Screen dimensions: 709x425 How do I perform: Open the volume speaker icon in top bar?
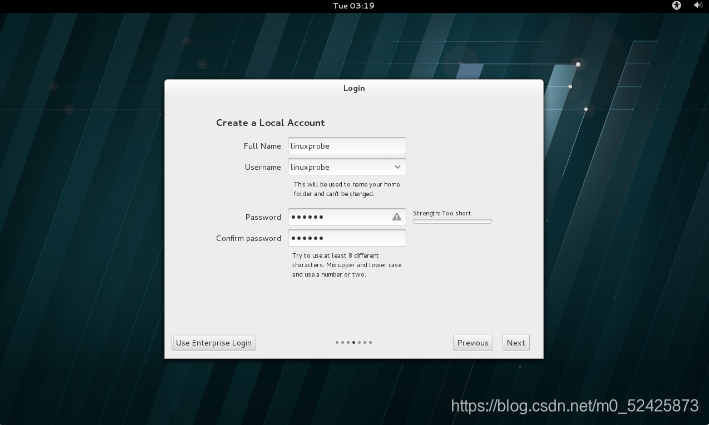click(x=698, y=5)
